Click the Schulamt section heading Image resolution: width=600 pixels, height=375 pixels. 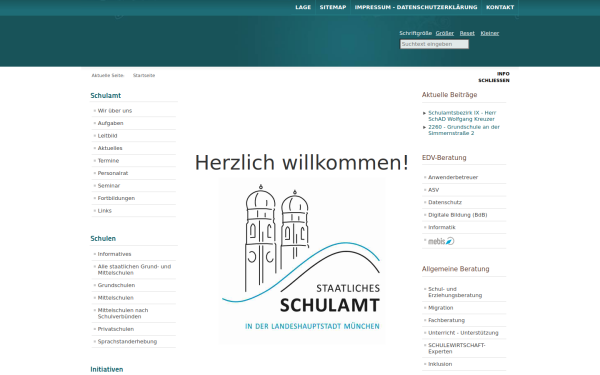pos(106,96)
